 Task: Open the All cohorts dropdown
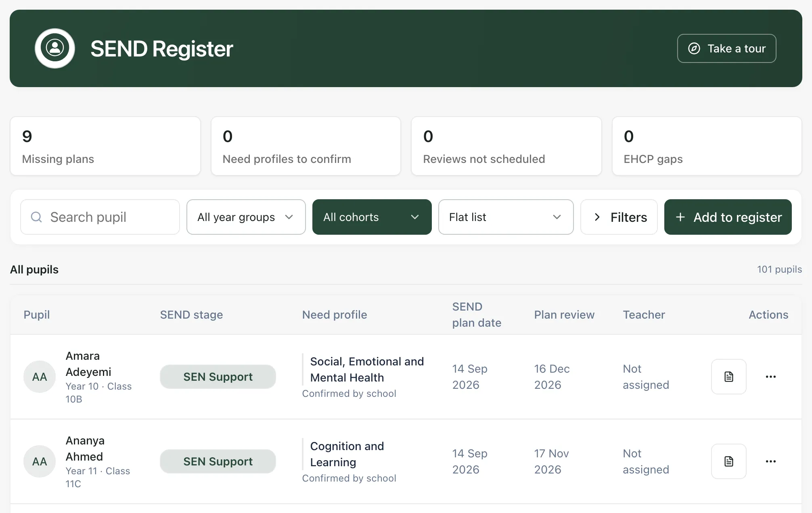point(372,217)
